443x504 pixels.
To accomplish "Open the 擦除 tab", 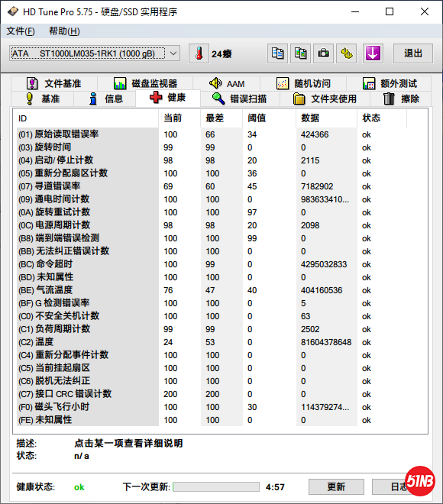I will (401, 99).
